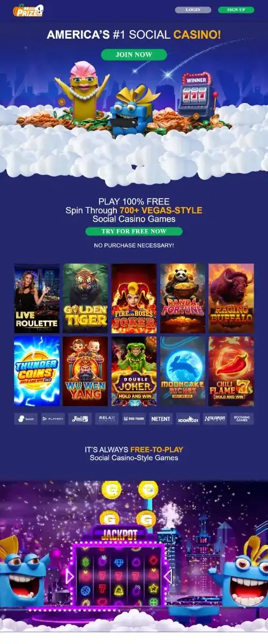Select the Booming Games provider logo
The width and height of the screenshot is (268, 644).
click(x=242, y=419)
